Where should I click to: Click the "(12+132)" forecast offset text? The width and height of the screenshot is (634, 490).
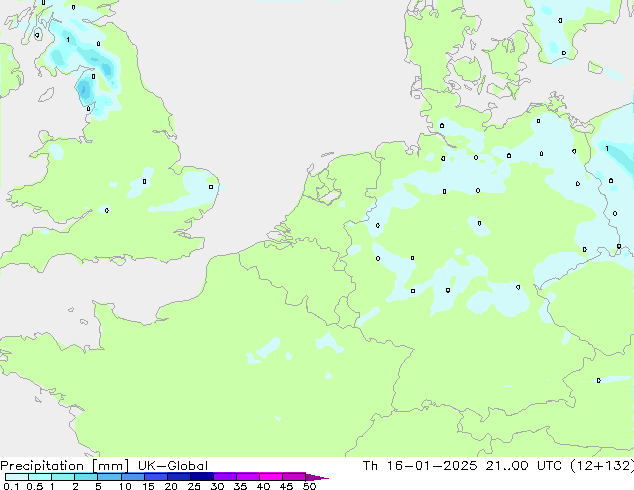point(602,466)
